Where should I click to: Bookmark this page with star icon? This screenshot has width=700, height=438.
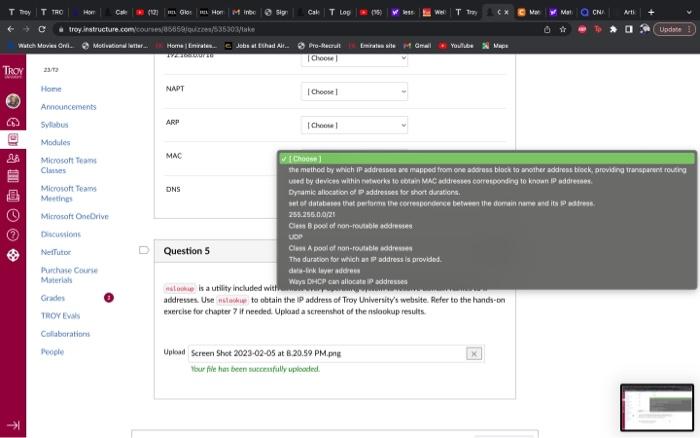[563, 29]
